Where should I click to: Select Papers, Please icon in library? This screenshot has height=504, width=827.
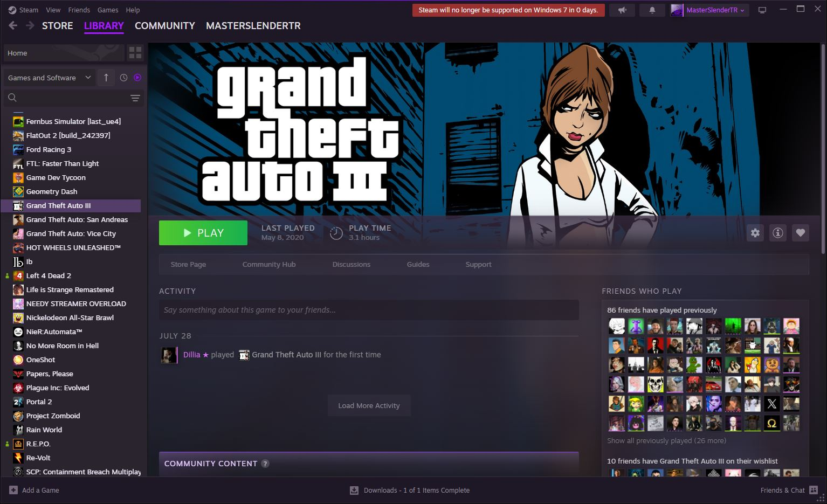click(x=18, y=374)
